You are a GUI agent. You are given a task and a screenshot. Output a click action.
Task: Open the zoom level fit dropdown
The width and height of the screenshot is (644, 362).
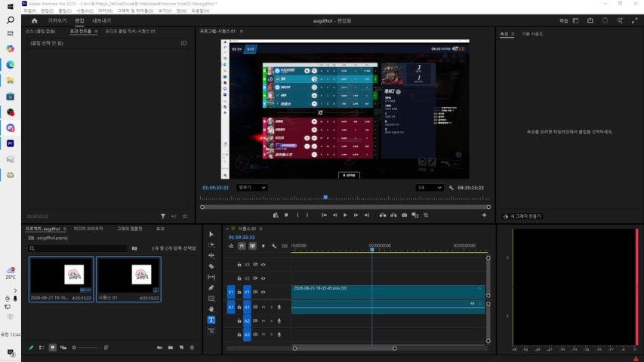pyautogui.click(x=251, y=188)
